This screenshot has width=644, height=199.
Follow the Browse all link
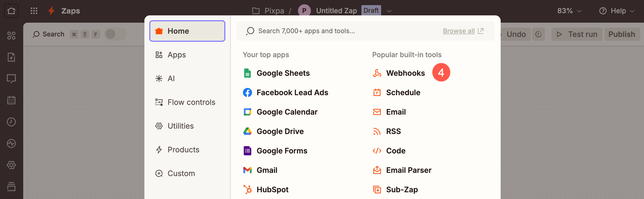click(463, 31)
